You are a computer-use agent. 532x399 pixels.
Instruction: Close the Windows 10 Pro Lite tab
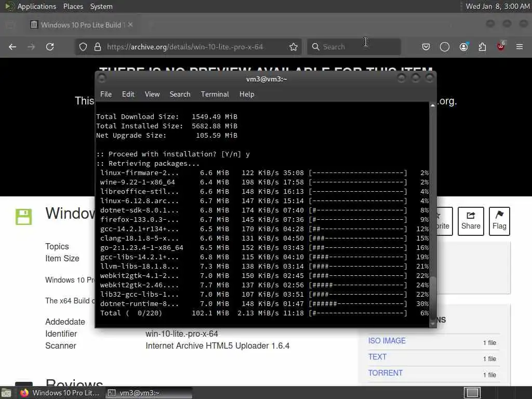(130, 25)
